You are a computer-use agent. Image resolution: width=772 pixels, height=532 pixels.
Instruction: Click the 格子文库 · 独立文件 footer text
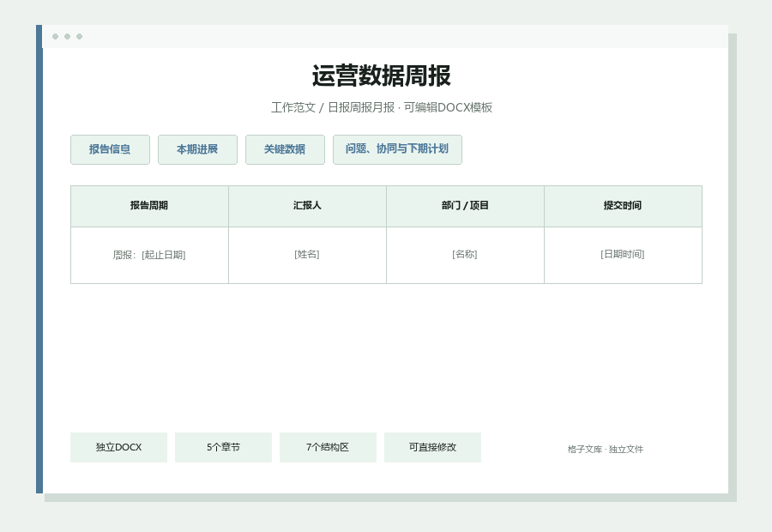click(x=605, y=450)
